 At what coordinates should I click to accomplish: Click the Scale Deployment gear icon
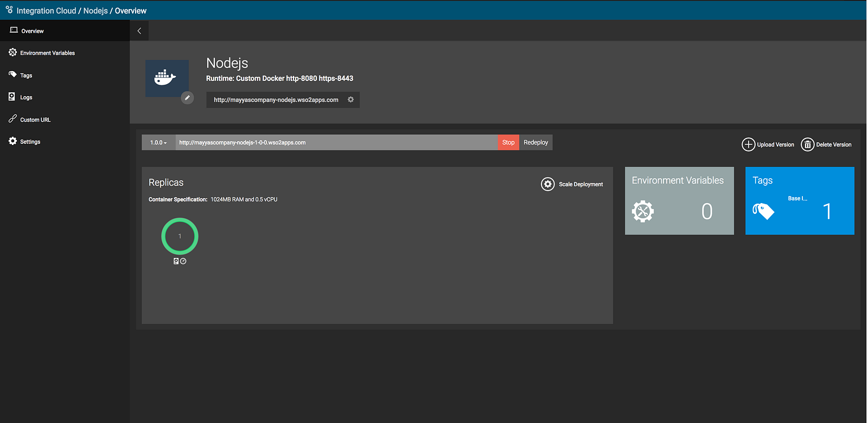point(548,184)
